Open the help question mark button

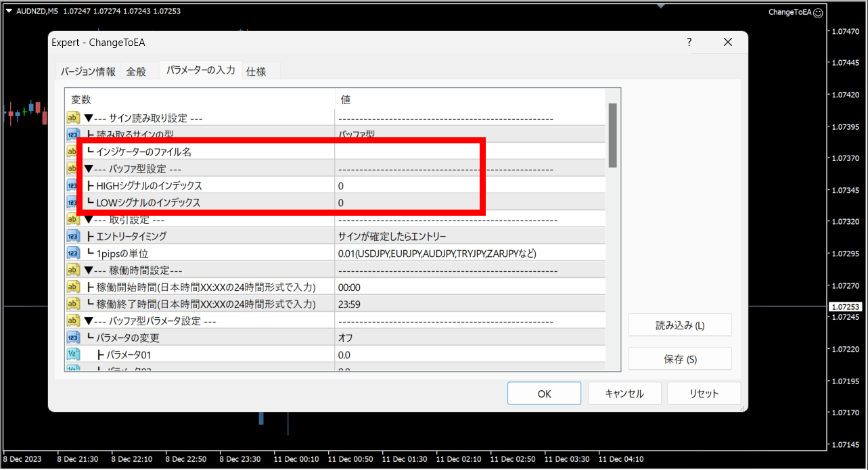(x=689, y=42)
